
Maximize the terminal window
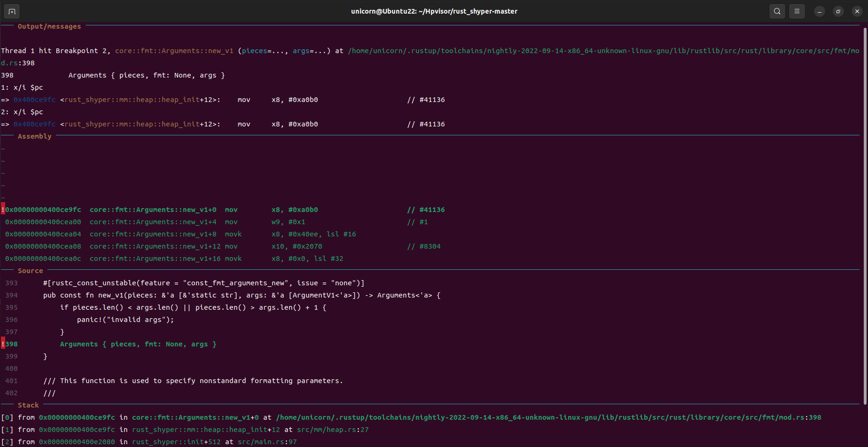pyautogui.click(x=838, y=11)
